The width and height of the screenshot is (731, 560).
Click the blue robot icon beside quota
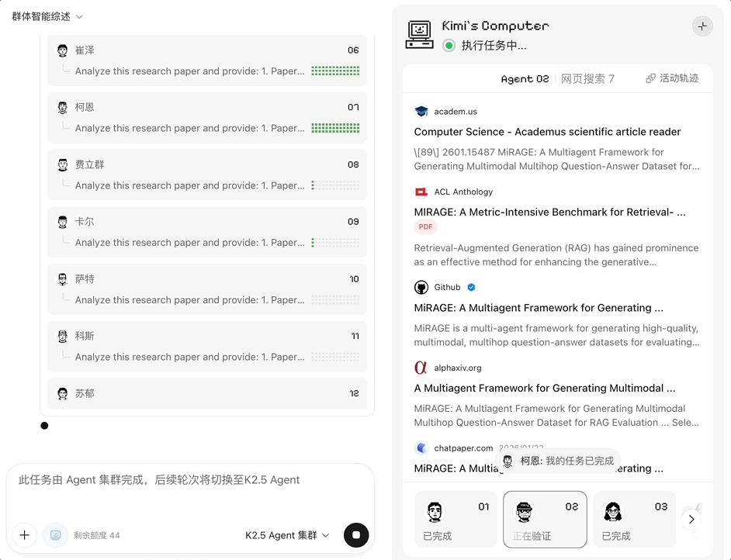pos(55,534)
